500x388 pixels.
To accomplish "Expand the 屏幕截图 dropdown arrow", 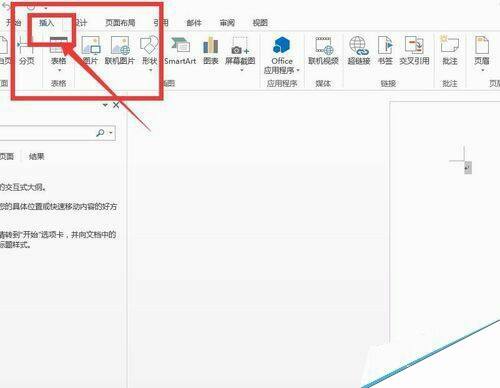I will pyautogui.click(x=242, y=70).
